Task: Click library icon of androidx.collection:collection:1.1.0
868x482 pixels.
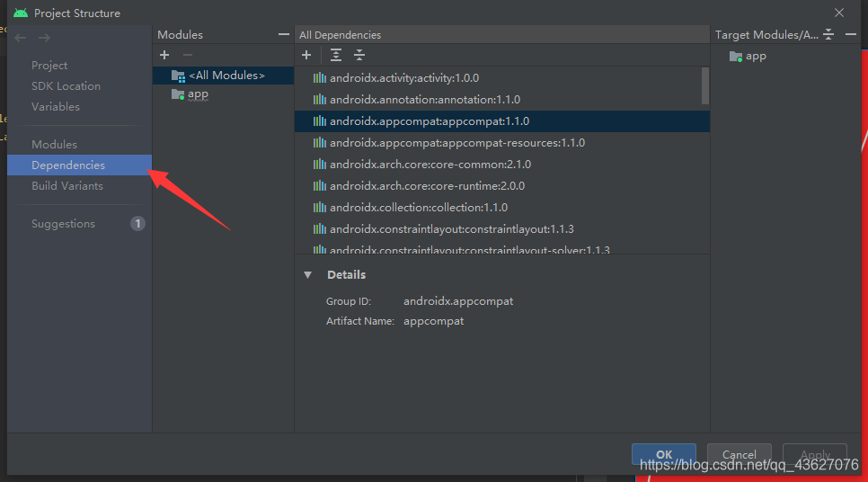Action: coord(319,208)
